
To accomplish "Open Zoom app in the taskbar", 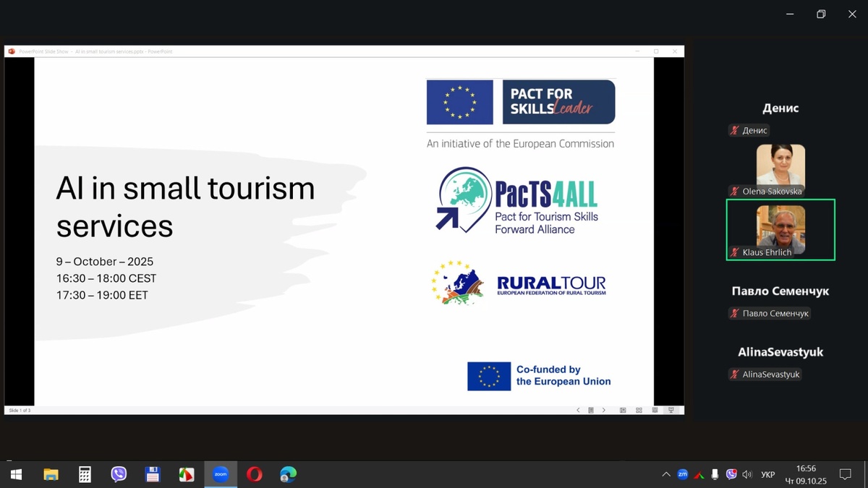I will [220, 474].
